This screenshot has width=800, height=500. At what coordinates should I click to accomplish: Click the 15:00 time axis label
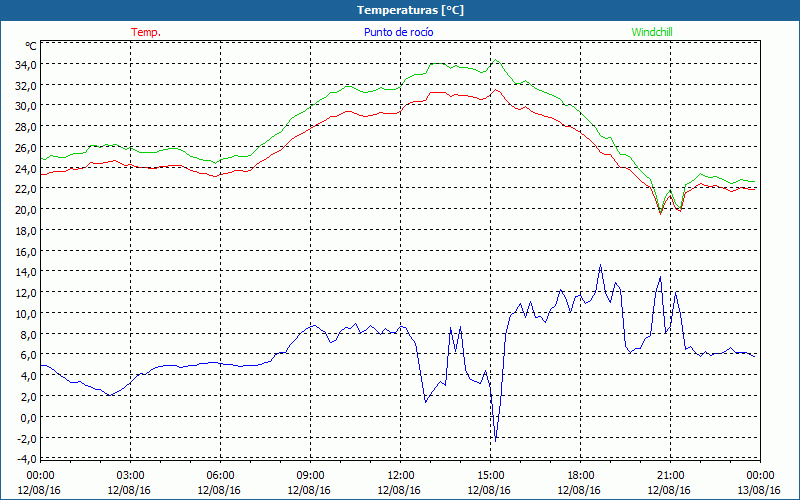(490, 476)
